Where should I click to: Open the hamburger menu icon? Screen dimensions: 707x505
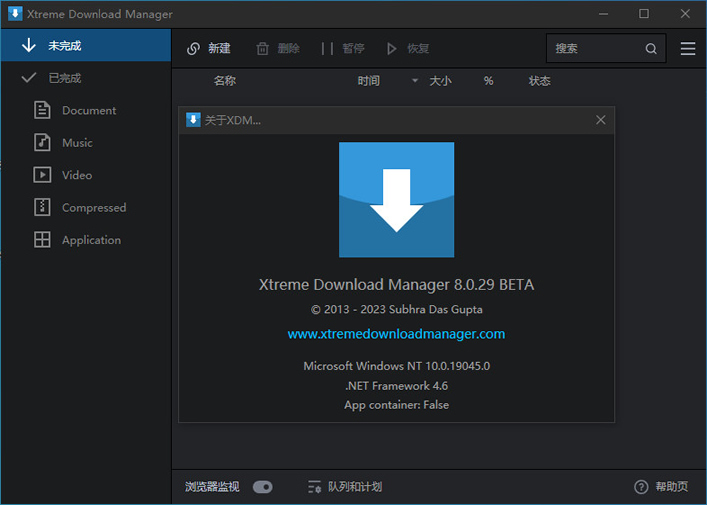click(x=688, y=48)
